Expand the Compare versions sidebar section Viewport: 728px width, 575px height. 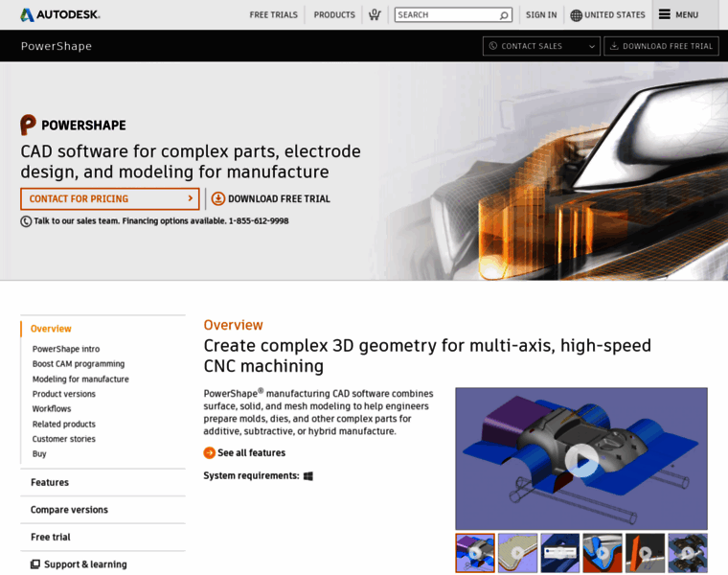[x=69, y=510]
